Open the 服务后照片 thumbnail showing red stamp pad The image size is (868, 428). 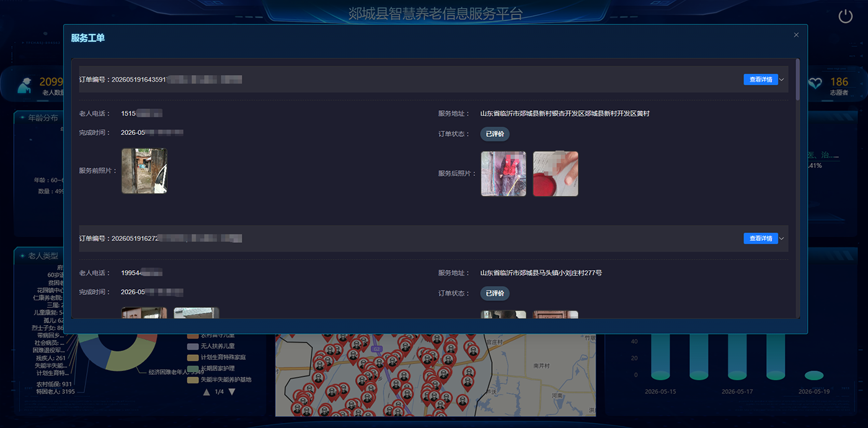pos(556,173)
